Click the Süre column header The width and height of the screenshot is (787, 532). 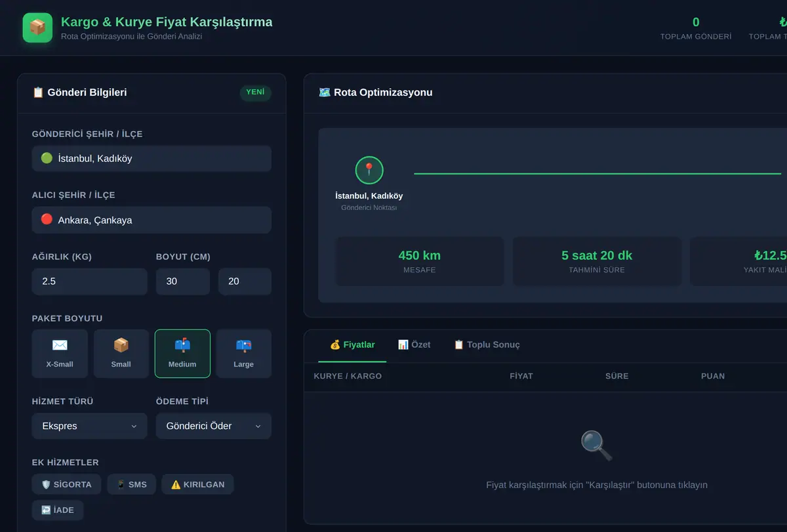[x=617, y=377]
